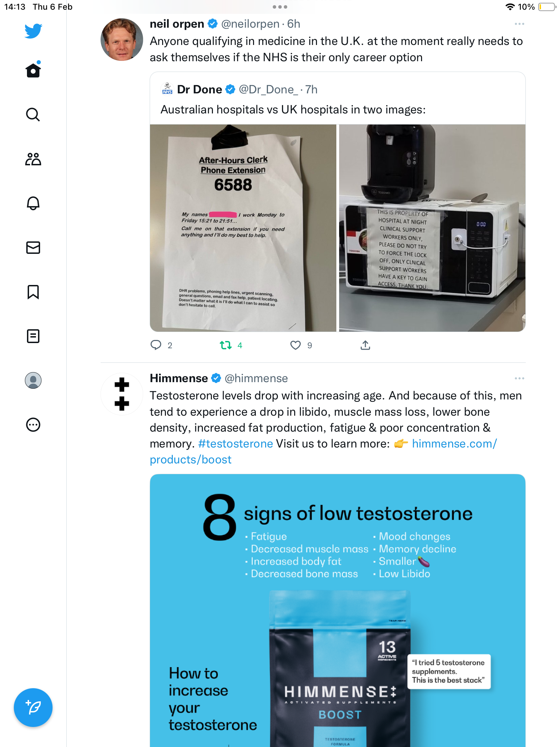Screen dimensions: 560x747
Task: Open the Notifications bell
Action: pos(33,203)
